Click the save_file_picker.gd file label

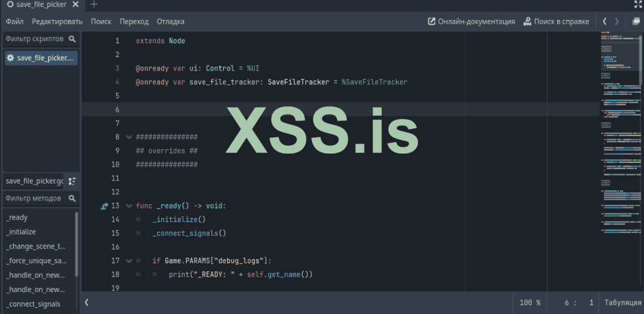[34, 181]
